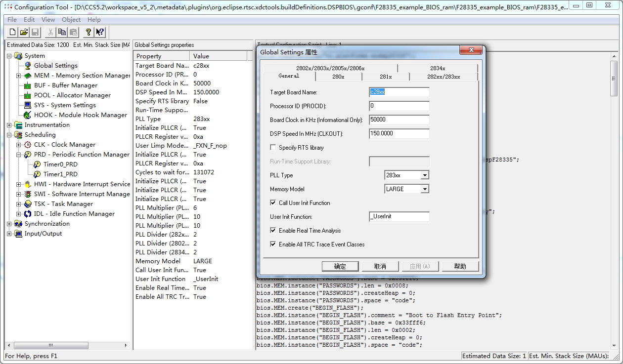Enable the Specify RTS library checkbox
The image size is (623, 364).
click(273, 148)
